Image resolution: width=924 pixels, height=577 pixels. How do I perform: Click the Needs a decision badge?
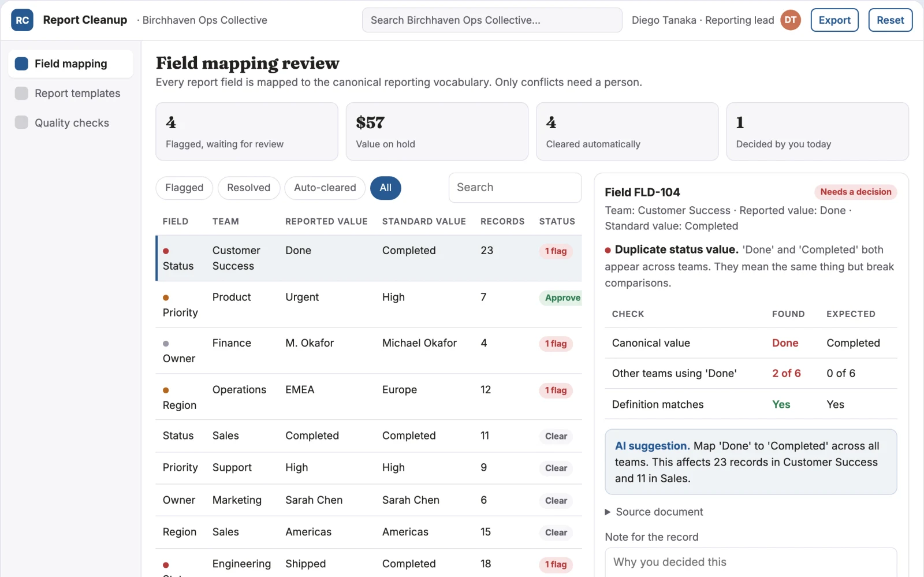856,192
